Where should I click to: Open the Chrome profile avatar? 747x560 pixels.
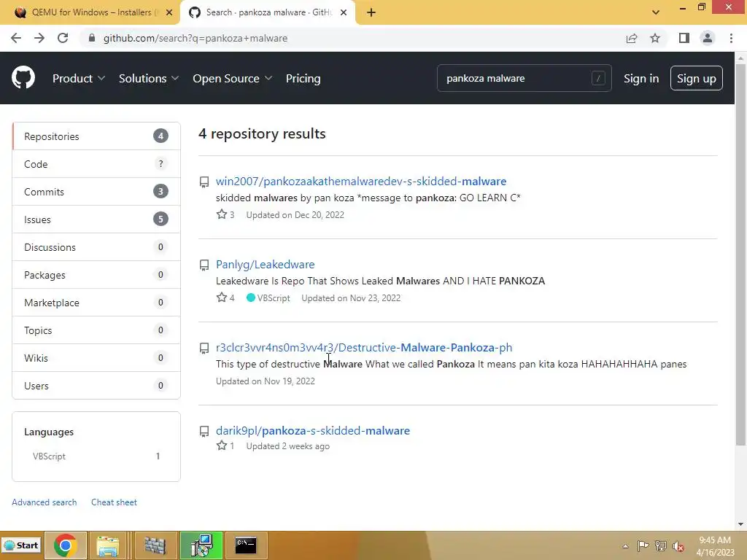(x=708, y=38)
